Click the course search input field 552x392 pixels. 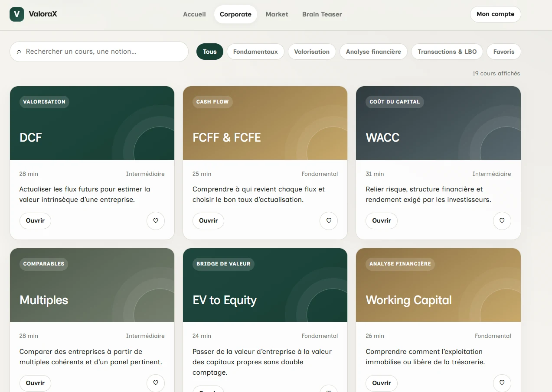click(99, 52)
